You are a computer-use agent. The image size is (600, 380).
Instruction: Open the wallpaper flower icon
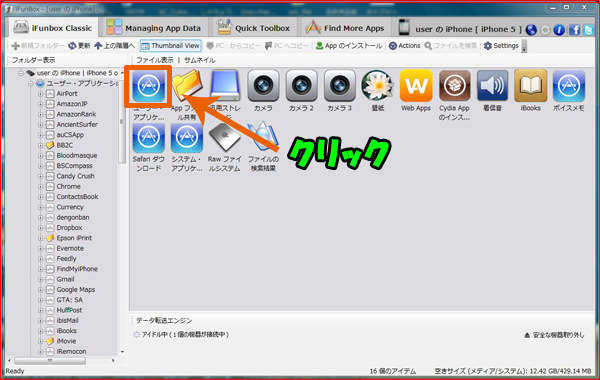377,86
